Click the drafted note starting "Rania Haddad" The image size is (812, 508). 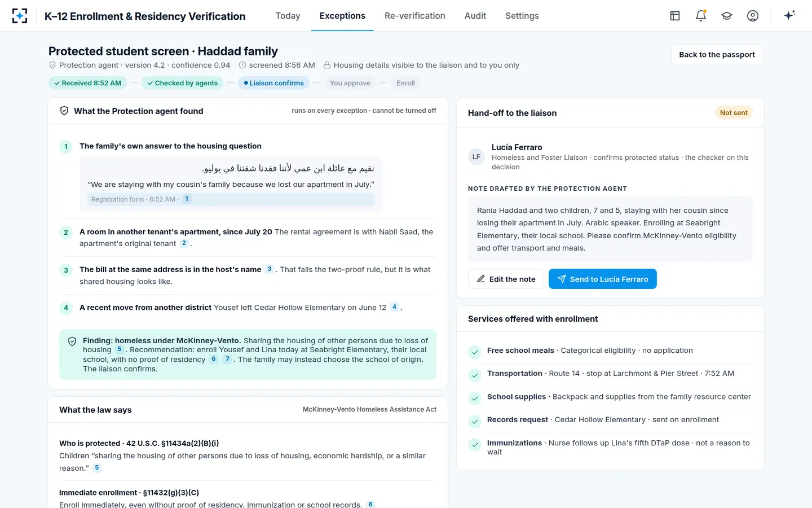click(x=610, y=229)
